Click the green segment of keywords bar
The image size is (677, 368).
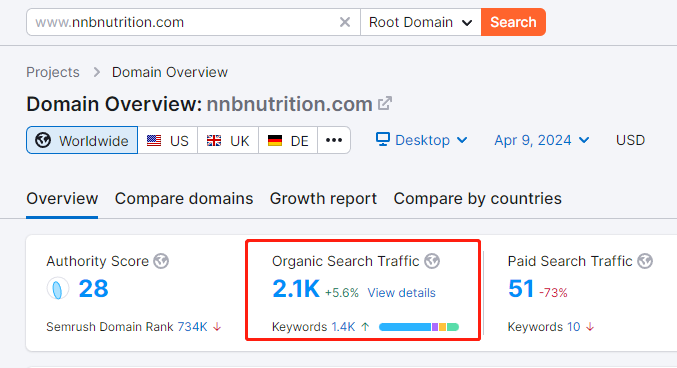(452, 327)
